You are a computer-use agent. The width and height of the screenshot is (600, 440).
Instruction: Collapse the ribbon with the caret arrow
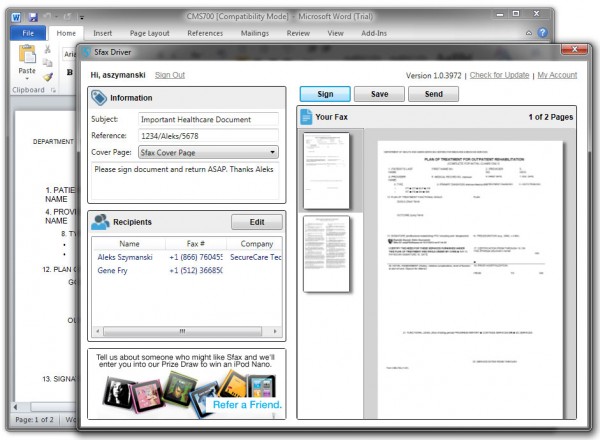[529, 33]
